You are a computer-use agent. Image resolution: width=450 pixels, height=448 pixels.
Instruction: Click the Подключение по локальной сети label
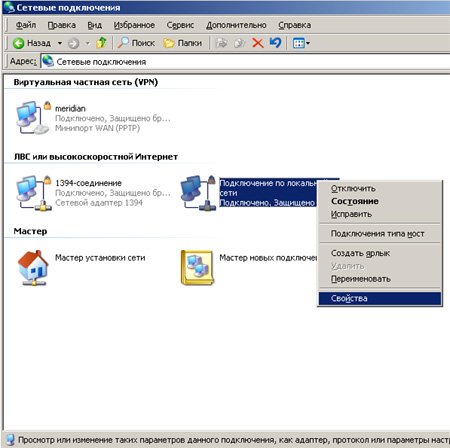coord(268,188)
